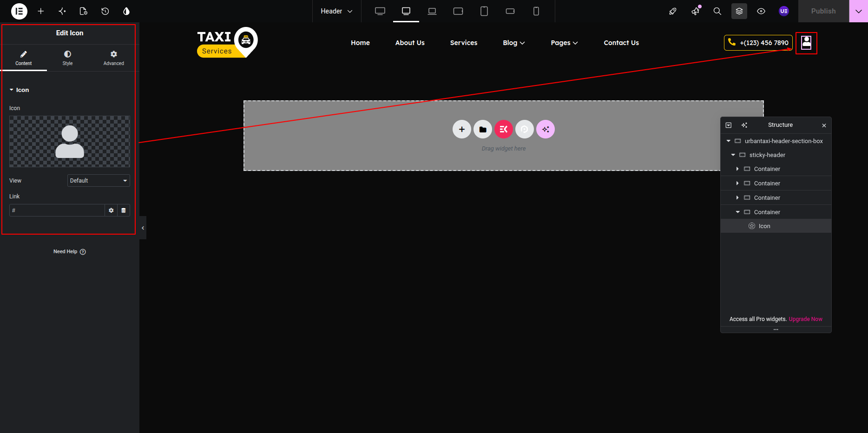The width and height of the screenshot is (868, 433).
Task: Open the What's New notifications
Action: pyautogui.click(x=696, y=11)
